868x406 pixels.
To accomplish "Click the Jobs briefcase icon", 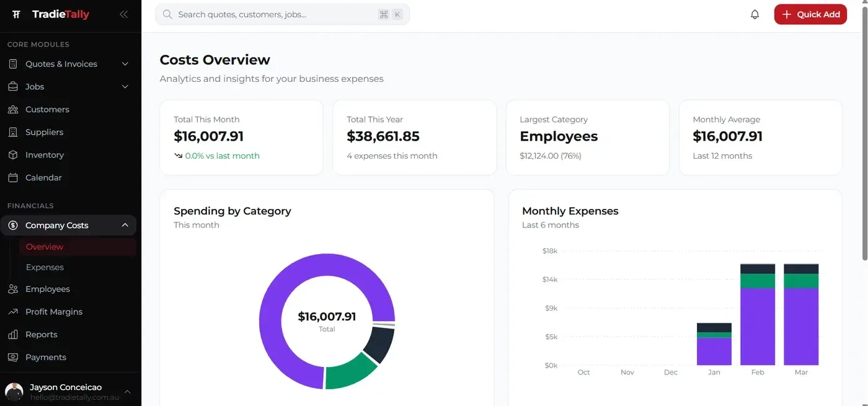I will (13, 87).
